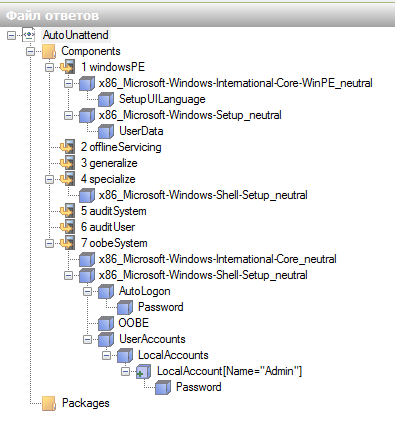This screenshot has width=395, height=423.
Task: Select the AutoUnattend root label
Action: point(76,35)
